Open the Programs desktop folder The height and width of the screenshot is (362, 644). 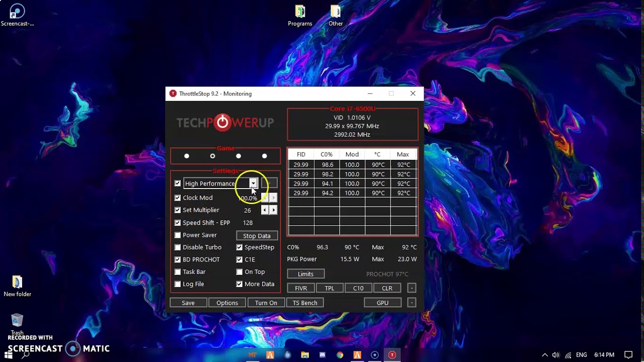300,16
